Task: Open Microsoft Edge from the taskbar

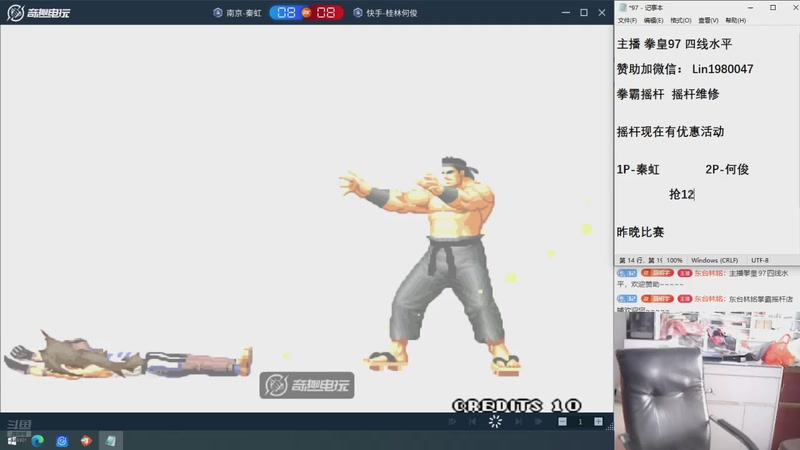Action: point(37,441)
